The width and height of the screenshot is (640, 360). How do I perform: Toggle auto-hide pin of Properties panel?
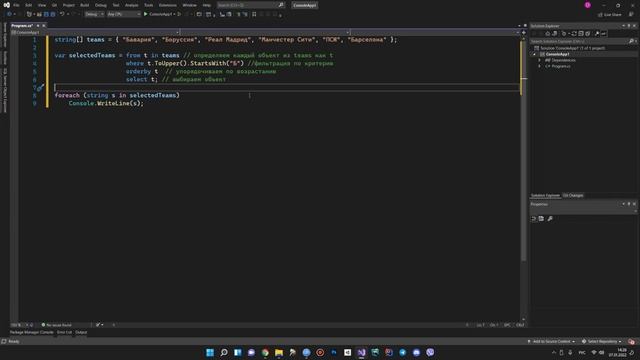coord(629,204)
